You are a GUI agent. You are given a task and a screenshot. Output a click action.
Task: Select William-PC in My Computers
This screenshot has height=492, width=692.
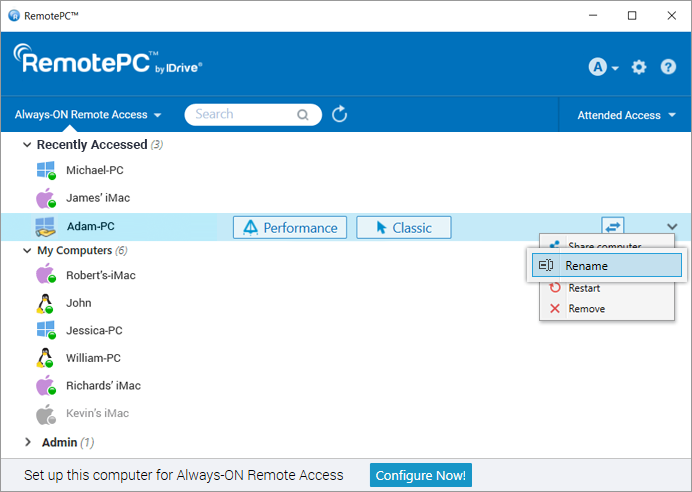93,358
